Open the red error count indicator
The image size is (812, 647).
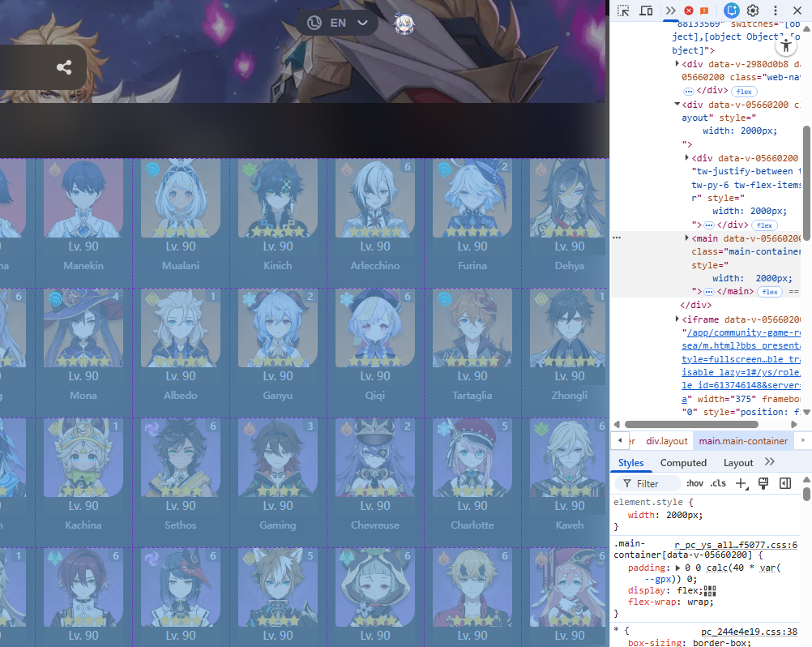click(x=689, y=11)
